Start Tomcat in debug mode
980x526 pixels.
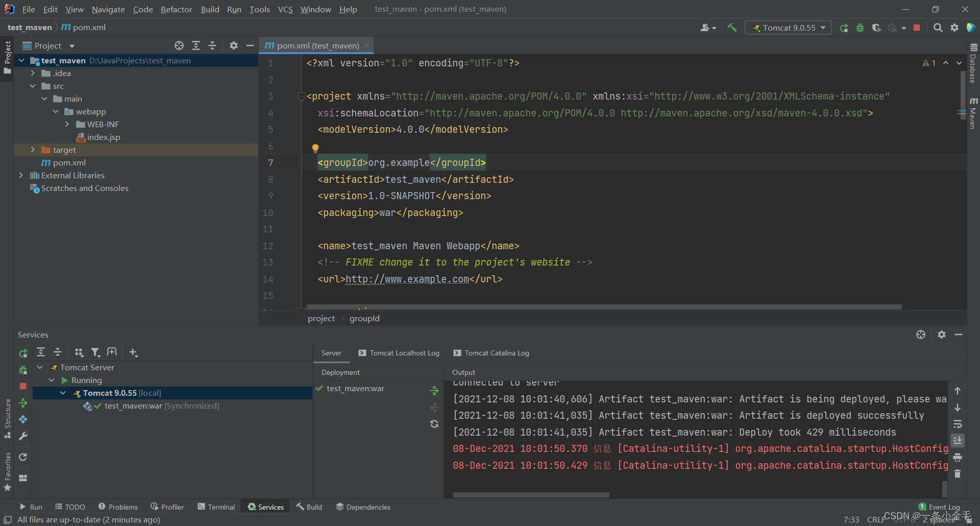[860, 28]
